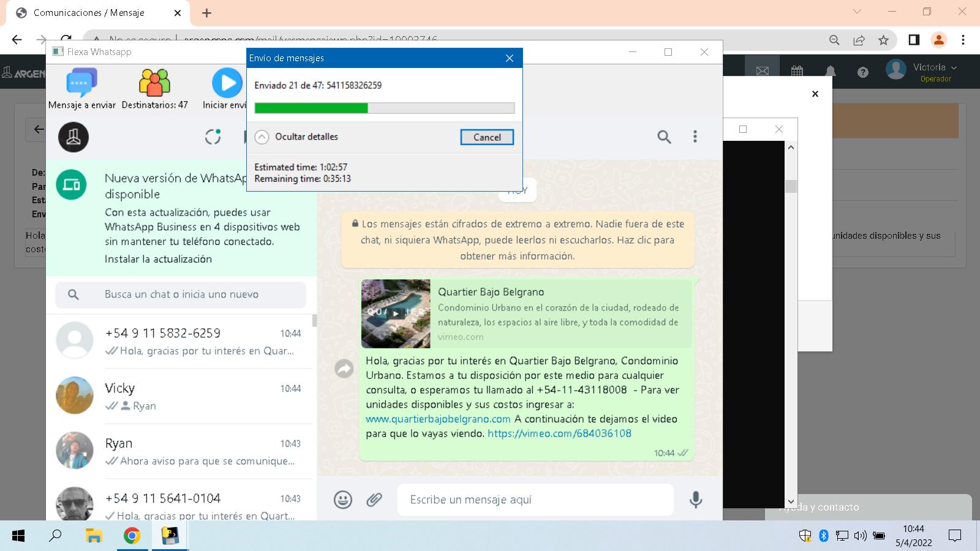Close Comunicaciones / Mensaje tab

click(178, 13)
